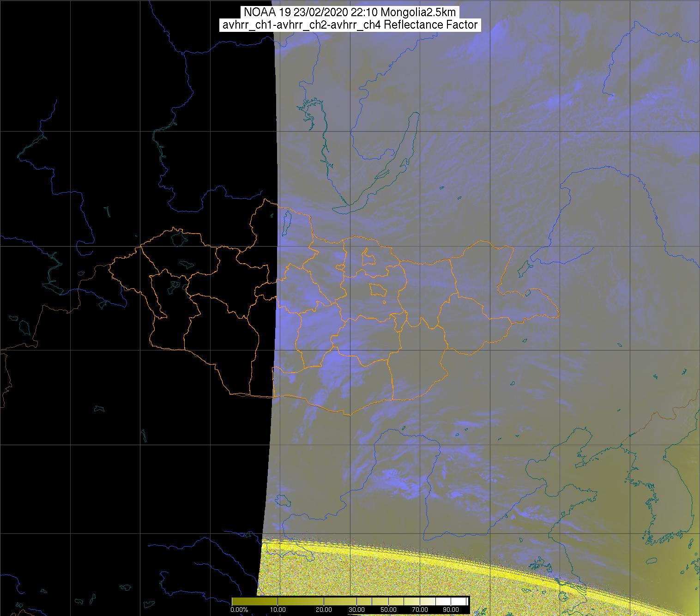Click the '50.00' color scale label

click(x=388, y=610)
